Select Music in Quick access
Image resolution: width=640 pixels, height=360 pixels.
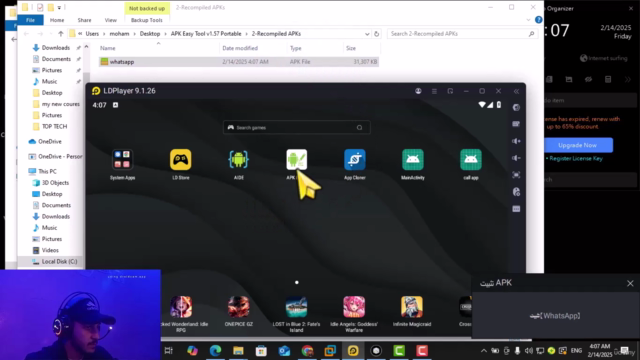click(49, 82)
